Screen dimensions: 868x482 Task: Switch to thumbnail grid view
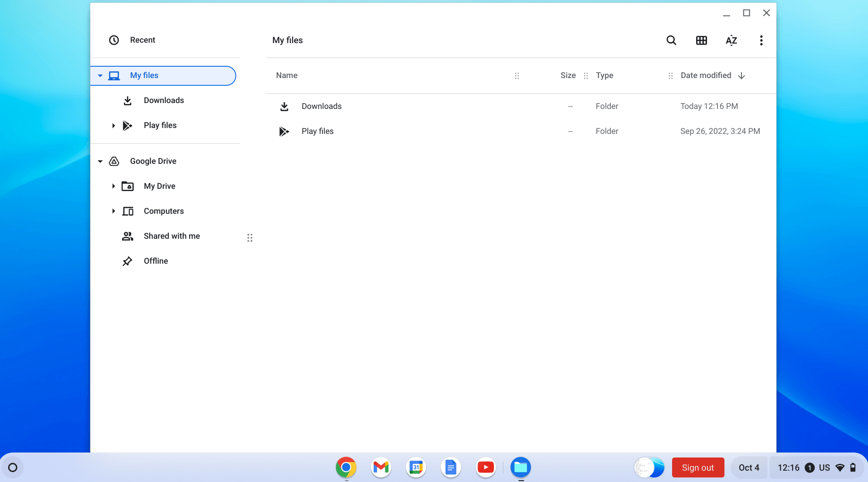pyautogui.click(x=701, y=40)
